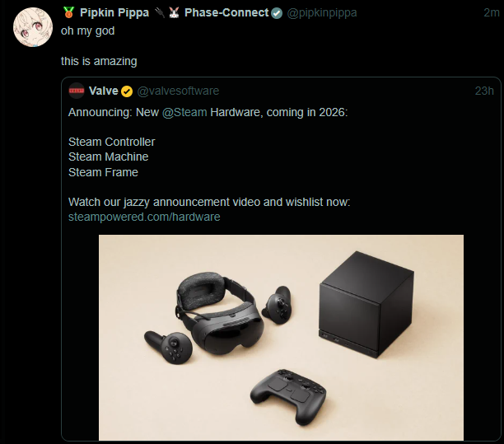Image resolution: width=504 pixels, height=444 pixels.
Task: Click Valve's gold verified checkmark badge
Action: click(127, 91)
